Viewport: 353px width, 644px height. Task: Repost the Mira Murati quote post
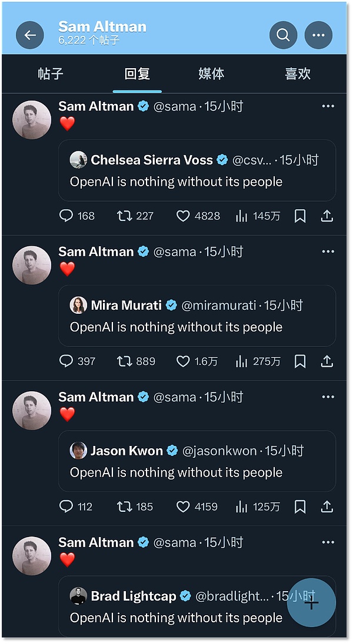pyautogui.click(x=125, y=361)
